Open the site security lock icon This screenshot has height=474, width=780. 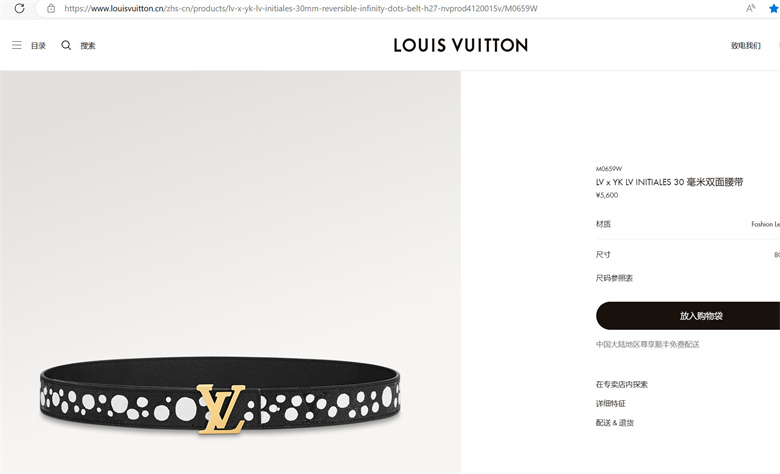(51, 8)
